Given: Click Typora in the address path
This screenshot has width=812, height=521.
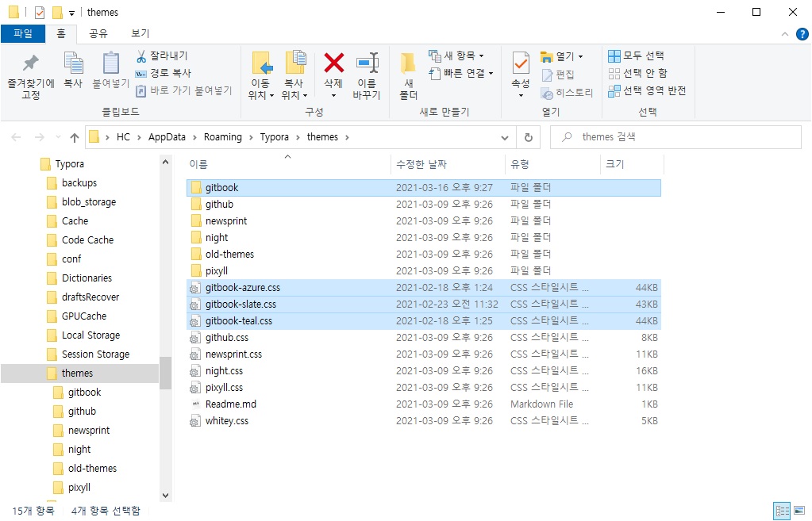Looking at the screenshot, I should [x=275, y=137].
